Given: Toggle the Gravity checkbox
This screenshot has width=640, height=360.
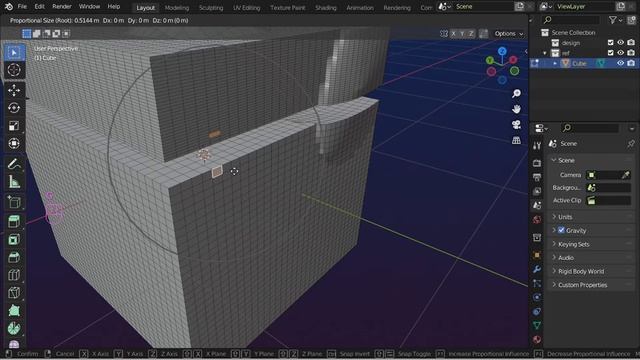Looking at the screenshot, I should [x=561, y=230].
